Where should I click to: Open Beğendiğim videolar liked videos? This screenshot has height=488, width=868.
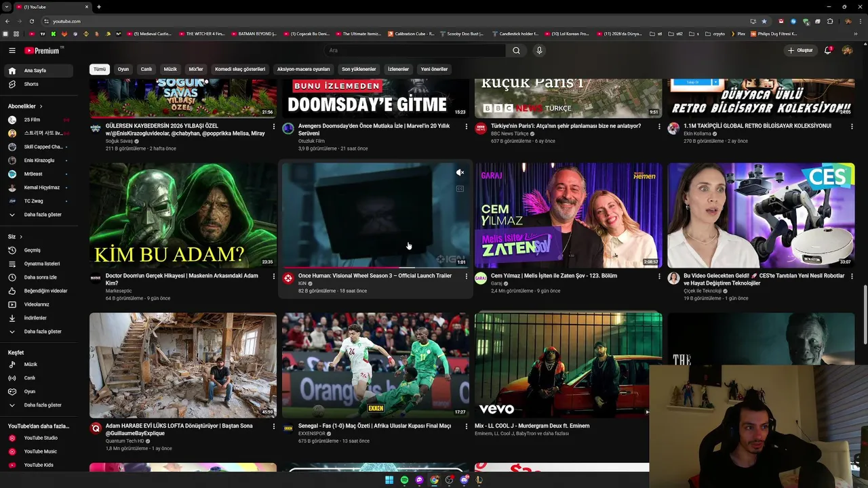[x=41, y=291]
